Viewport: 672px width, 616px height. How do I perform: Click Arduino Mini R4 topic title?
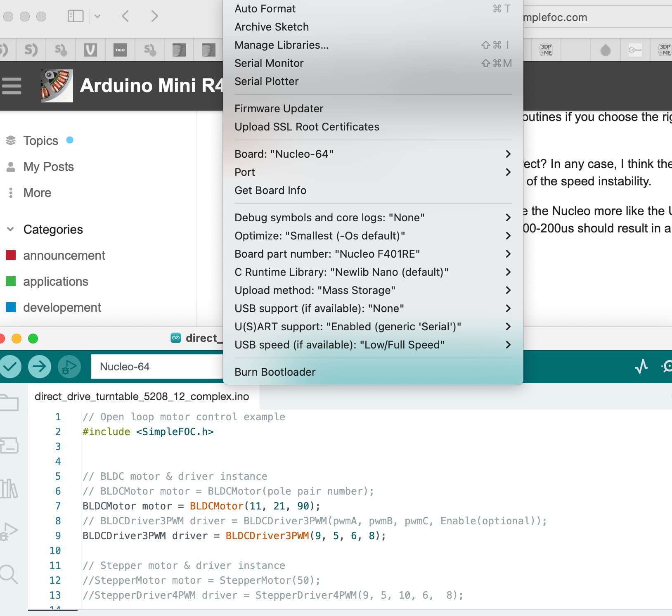[151, 85]
